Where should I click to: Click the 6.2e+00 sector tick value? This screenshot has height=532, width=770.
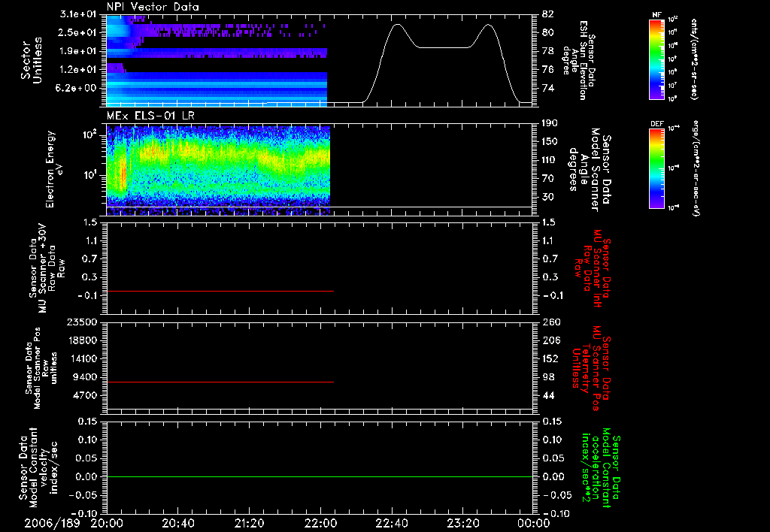pyautogui.click(x=77, y=89)
